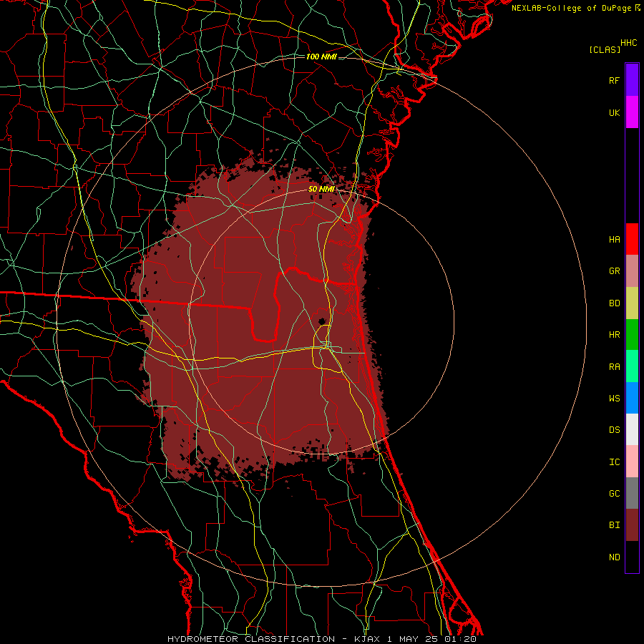Click the BI dark red legend swatch
This screenshot has height=644, width=644.
(x=632, y=525)
